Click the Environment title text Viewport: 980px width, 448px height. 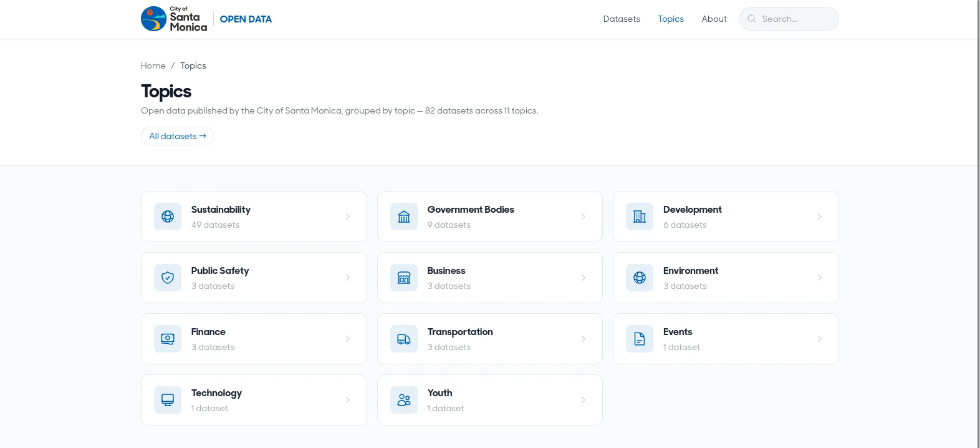[691, 271]
